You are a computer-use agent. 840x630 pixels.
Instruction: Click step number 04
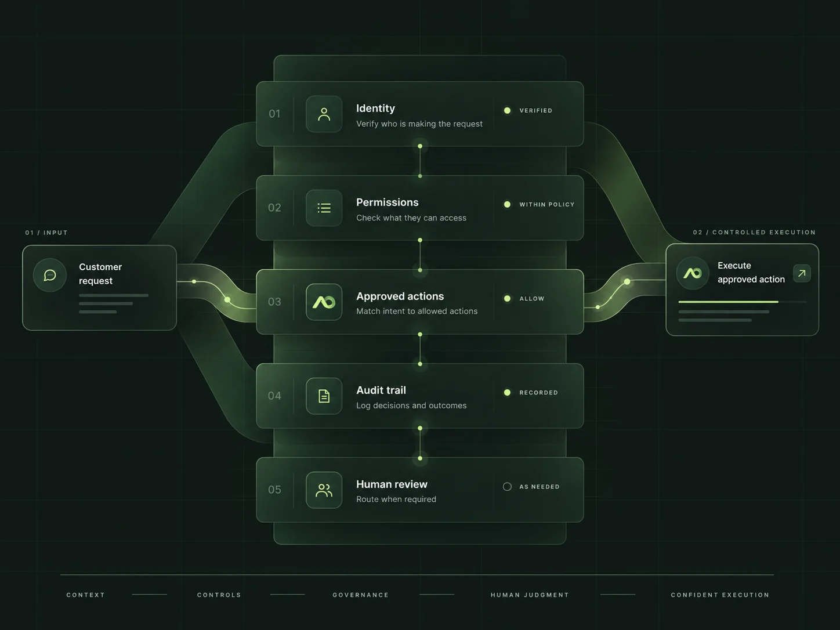tap(274, 396)
